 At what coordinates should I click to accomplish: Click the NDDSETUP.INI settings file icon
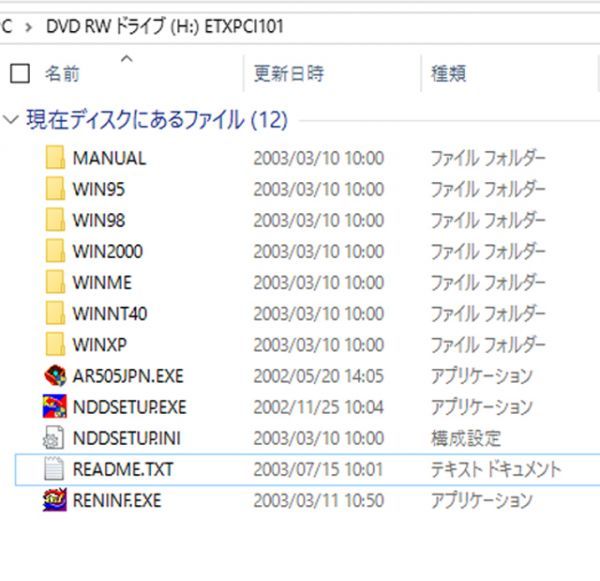[x=54, y=438]
